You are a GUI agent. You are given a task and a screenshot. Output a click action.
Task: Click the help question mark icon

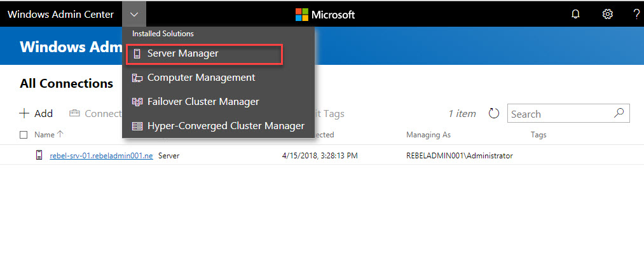click(636, 15)
